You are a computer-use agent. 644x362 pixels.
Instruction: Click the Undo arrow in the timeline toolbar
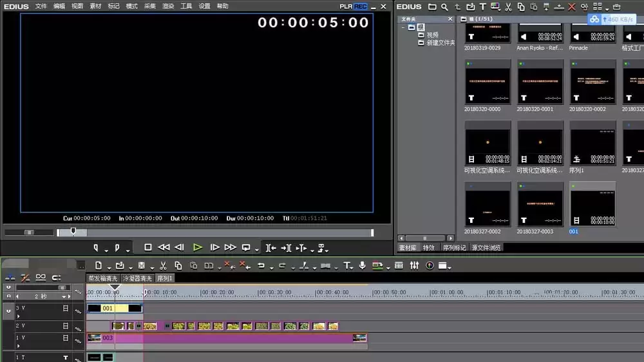click(x=261, y=266)
